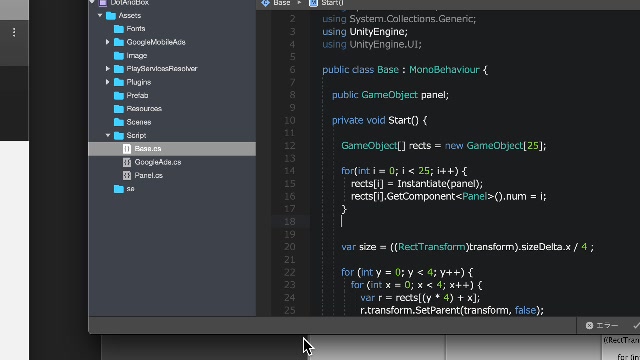Select GoogleMobileAds folder name
This screenshot has height=360, width=640.
point(156,42)
